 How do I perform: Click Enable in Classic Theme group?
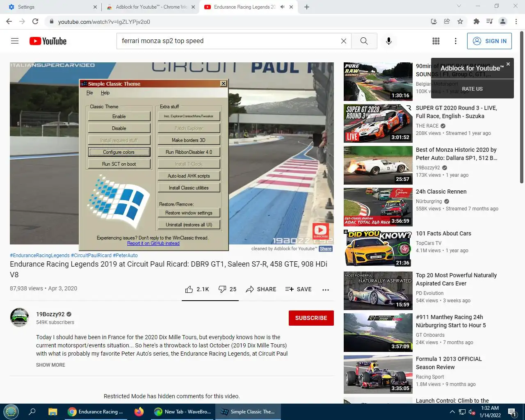[119, 116]
